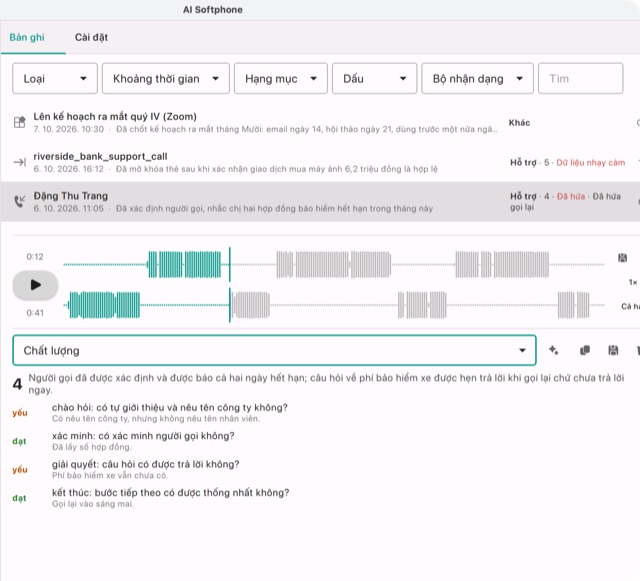Open the Dấu filter dropdown
The width and height of the screenshot is (640, 581).
point(374,78)
